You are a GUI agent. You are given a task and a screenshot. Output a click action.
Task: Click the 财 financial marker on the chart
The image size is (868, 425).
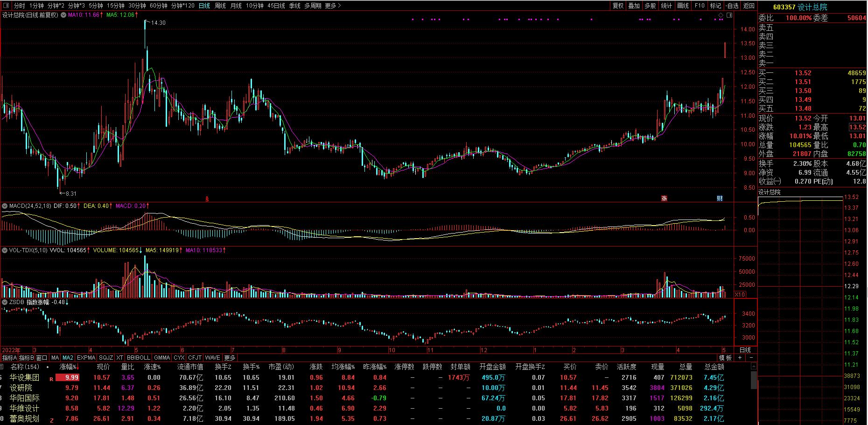720,198
